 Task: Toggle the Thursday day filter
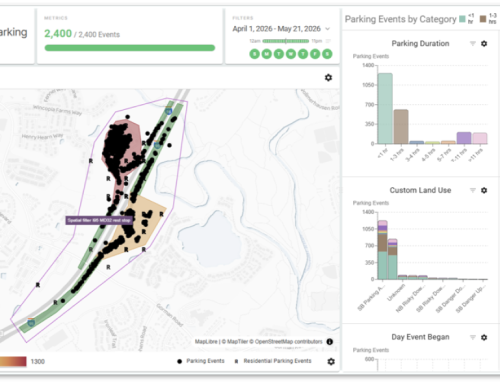pyautogui.click(x=303, y=54)
